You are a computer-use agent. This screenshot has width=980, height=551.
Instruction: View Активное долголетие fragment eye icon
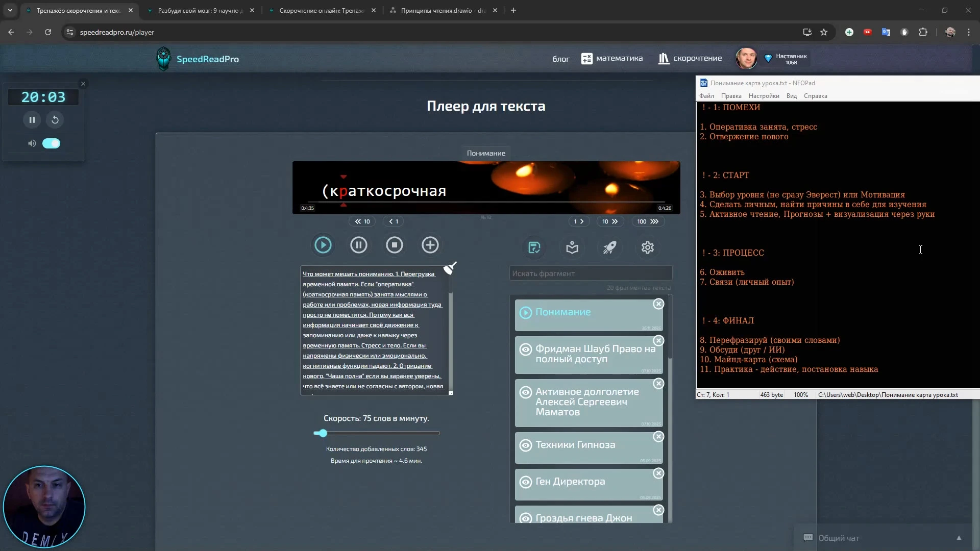(x=525, y=392)
